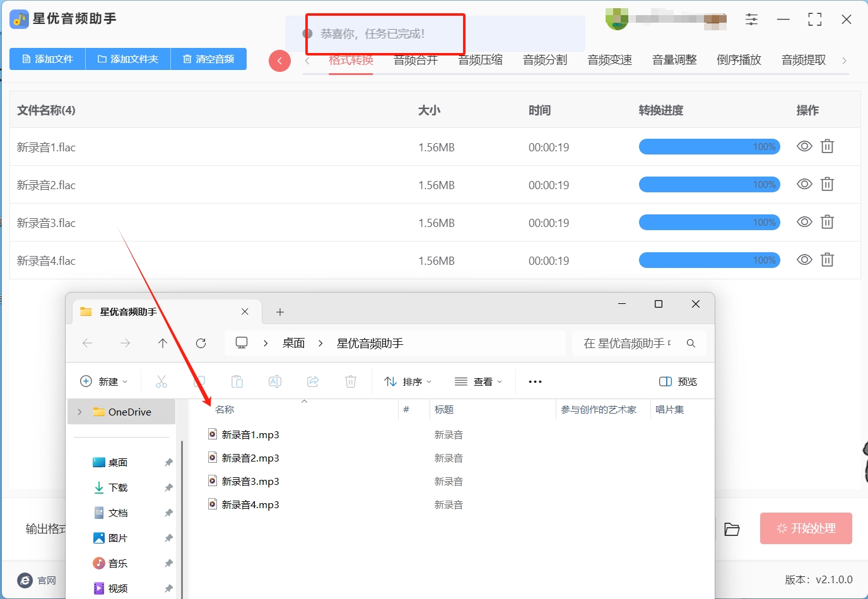Click the Rename icon in Explorer toolbar
Viewport: 868px width, 599px height.
point(275,381)
